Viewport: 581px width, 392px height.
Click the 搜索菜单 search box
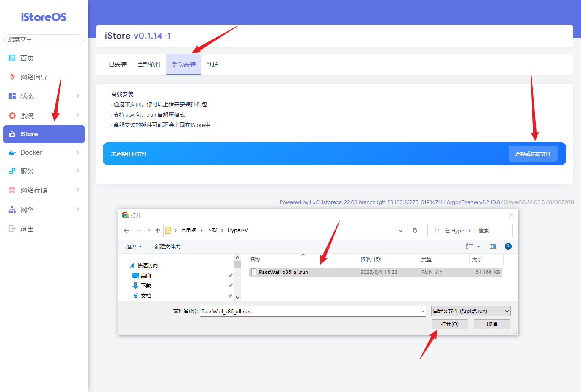[44, 39]
